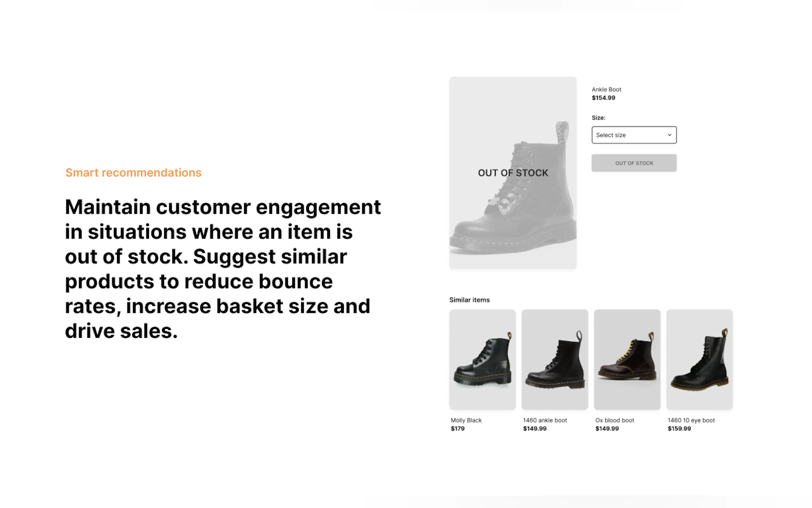Open the Ox blood boot thumbnail
Image resolution: width=812 pixels, height=508 pixels.
pyautogui.click(x=627, y=359)
